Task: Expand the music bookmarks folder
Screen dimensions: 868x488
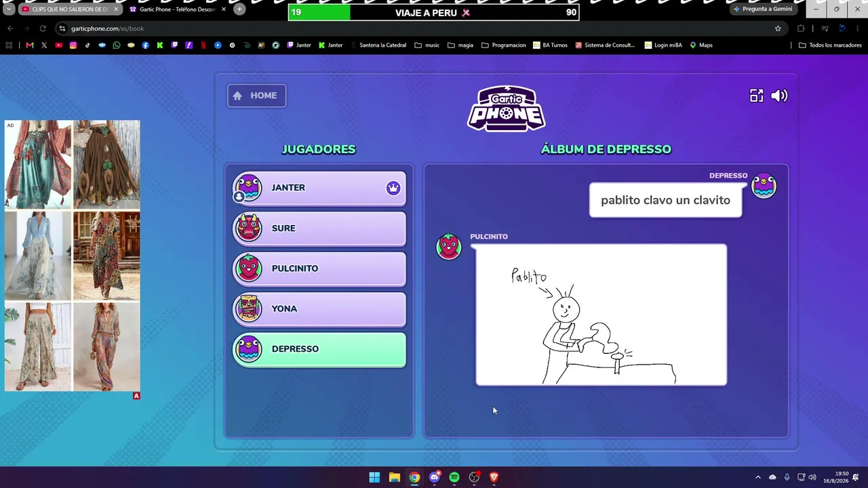Action: [x=427, y=45]
